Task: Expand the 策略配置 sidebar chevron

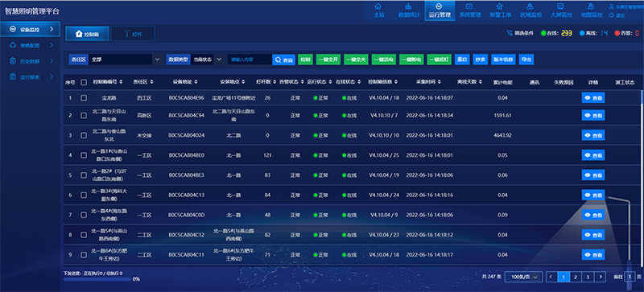Action: click(52, 45)
